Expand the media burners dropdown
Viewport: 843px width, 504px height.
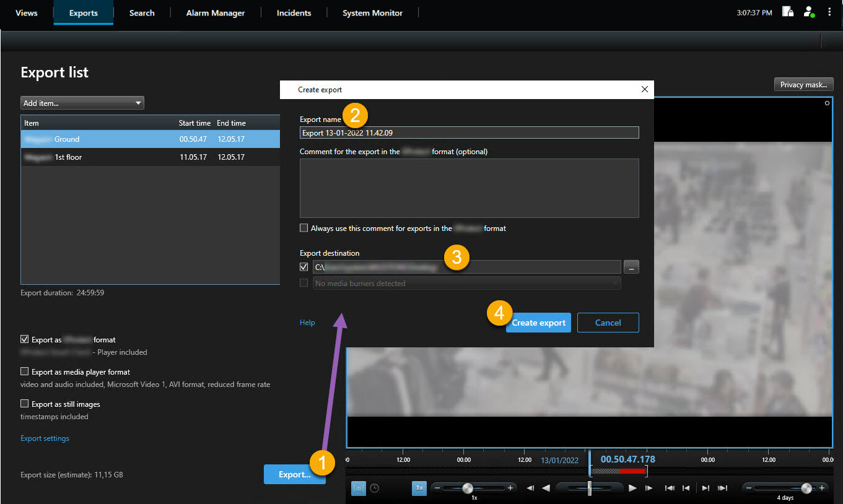coord(615,283)
